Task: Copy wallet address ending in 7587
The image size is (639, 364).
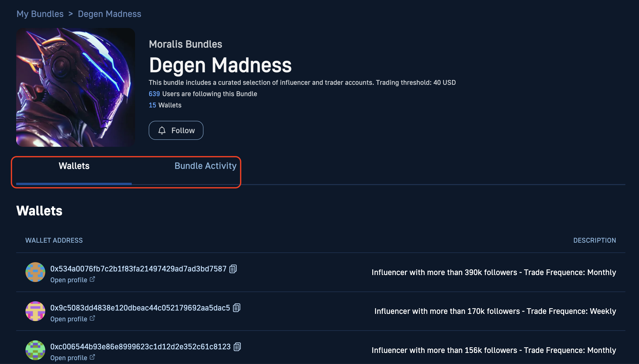Action: tap(233, 269)
